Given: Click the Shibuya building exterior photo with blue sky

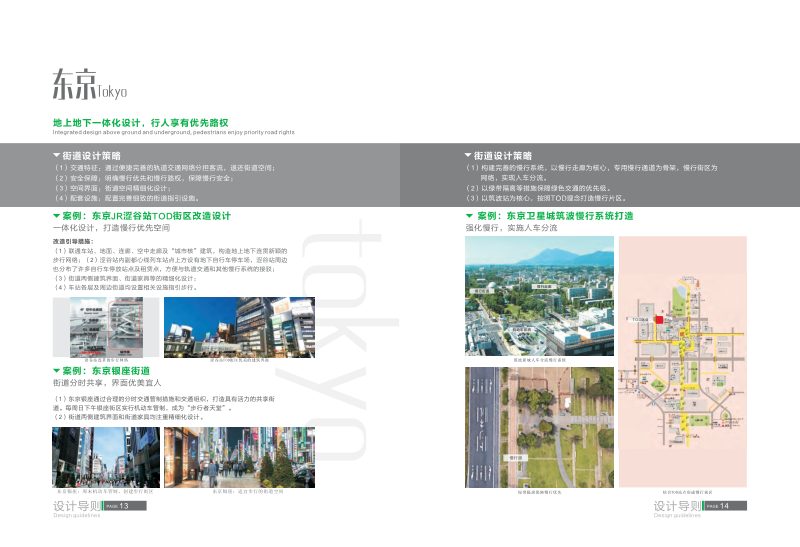Looking at the screenshot, I should pyautogui.click(x=239, y=327).
